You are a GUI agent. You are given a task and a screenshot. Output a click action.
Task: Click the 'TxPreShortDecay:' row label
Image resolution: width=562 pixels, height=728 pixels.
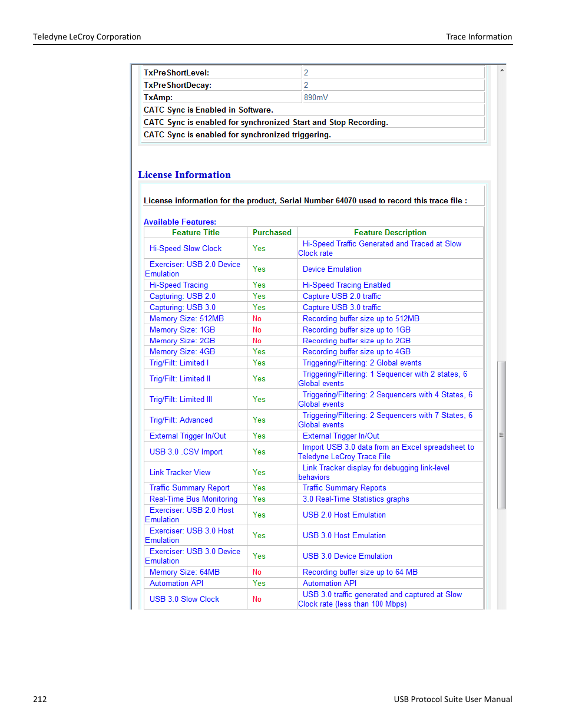pos(177,85)
